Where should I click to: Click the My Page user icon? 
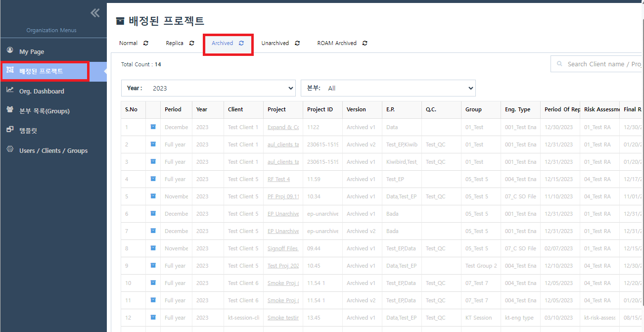[x=10, y=50]
